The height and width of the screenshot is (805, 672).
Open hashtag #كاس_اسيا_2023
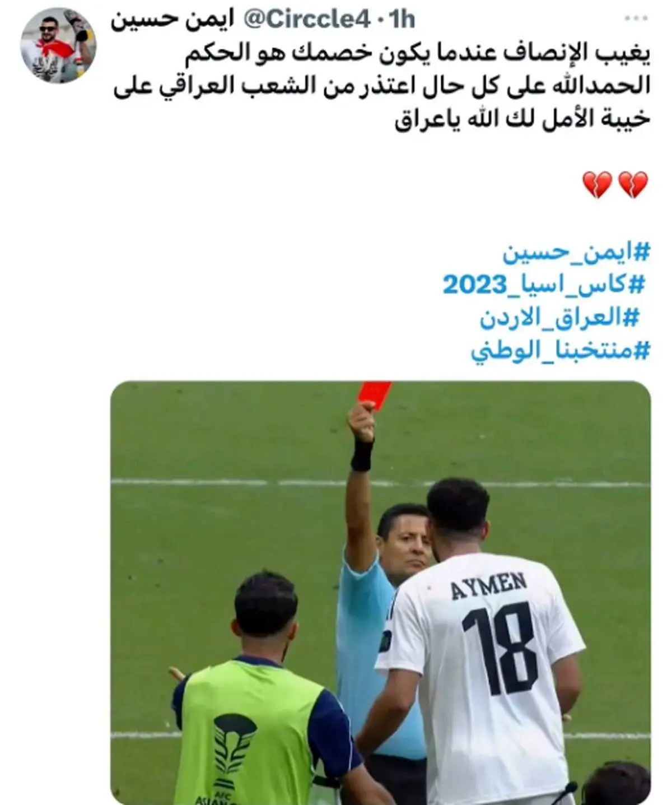pos(544,285)
